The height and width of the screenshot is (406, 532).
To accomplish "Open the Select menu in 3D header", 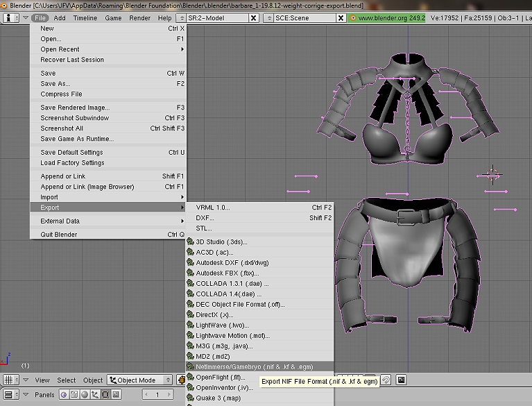I will point(66,380).
